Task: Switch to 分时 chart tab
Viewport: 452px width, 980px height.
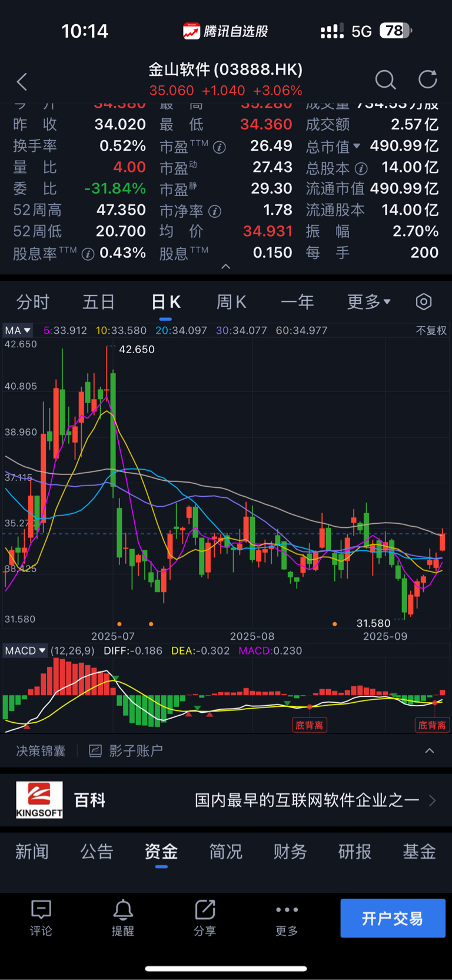Action: (33, 302)
